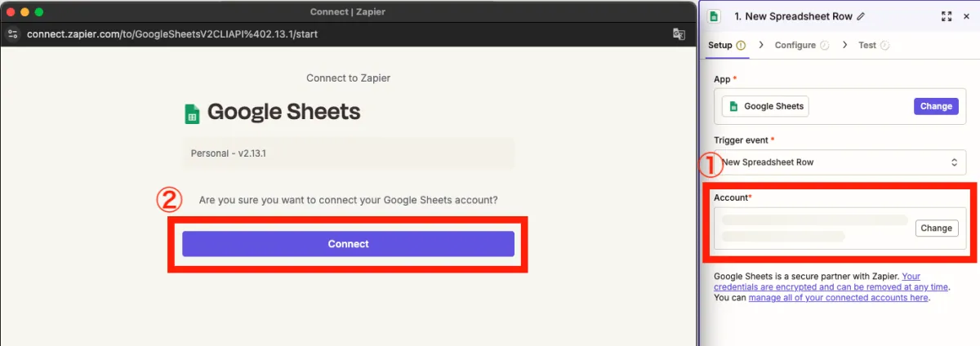Open "Your credentials are encrypted" link
Viewport: 980px width, 346px height.
click(831, 282)
